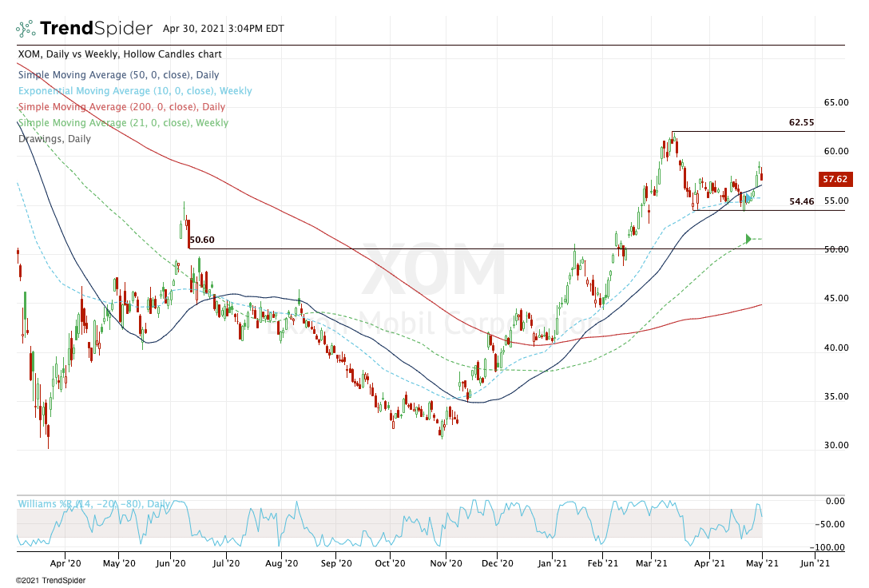Click the 50.60 horizontal level label
Image resolution: width=869 pixels, height=588 pixels.
(x=202, y=240)
